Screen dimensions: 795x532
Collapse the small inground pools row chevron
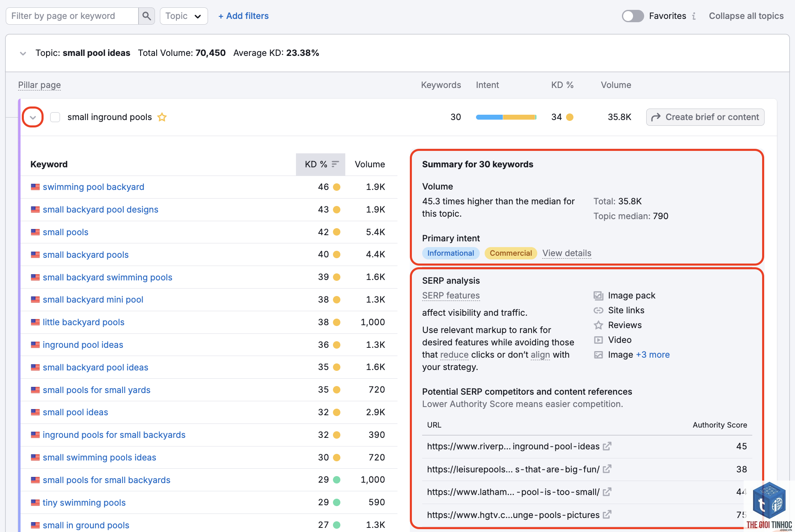point(33,118)
